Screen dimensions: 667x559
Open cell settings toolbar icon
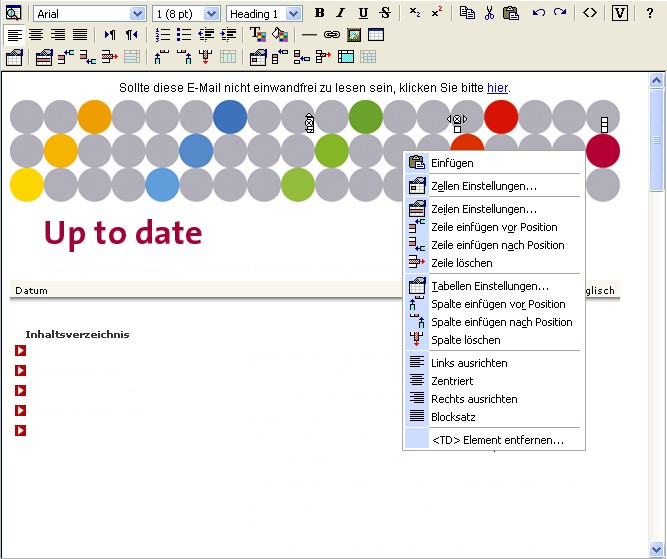click(x=258, y=57)
